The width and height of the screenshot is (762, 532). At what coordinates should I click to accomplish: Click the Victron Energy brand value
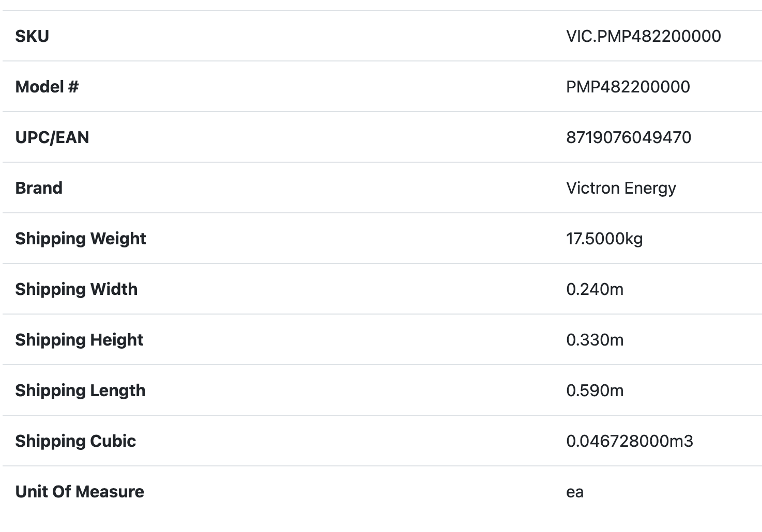click(x=621, y=188)
